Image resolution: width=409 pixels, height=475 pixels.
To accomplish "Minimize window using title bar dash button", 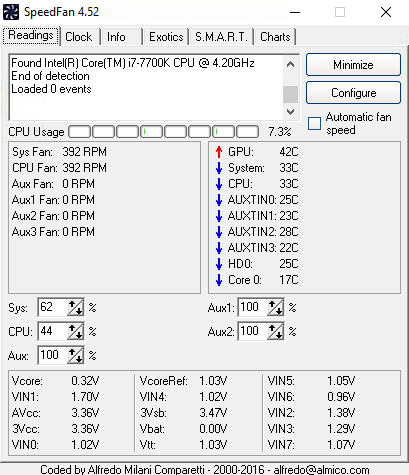I will click(295, 12).
